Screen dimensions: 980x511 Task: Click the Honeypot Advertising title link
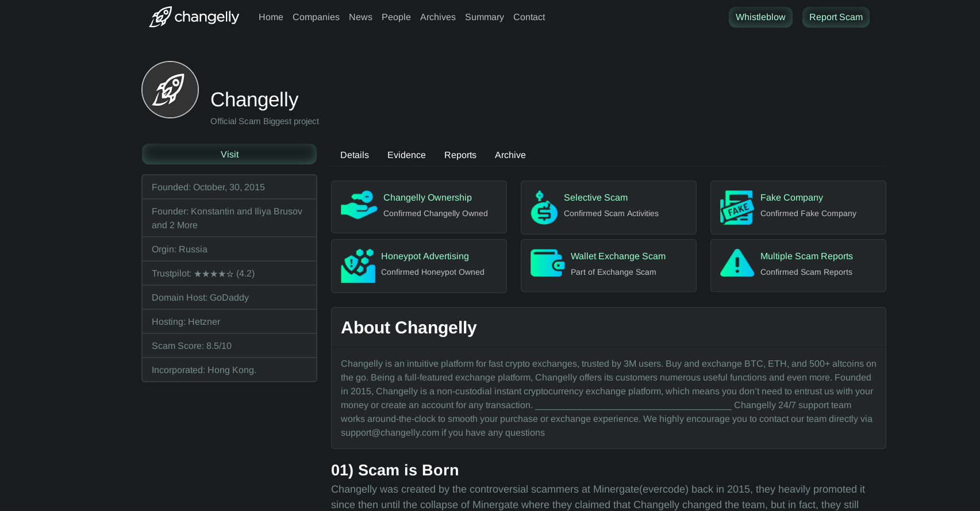pos(425,256)
